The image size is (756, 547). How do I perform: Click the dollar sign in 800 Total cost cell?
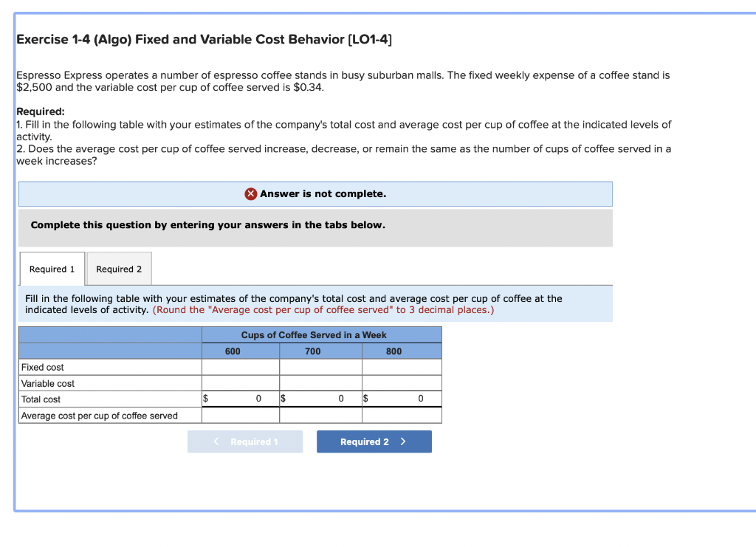click(x=365, y=399)
